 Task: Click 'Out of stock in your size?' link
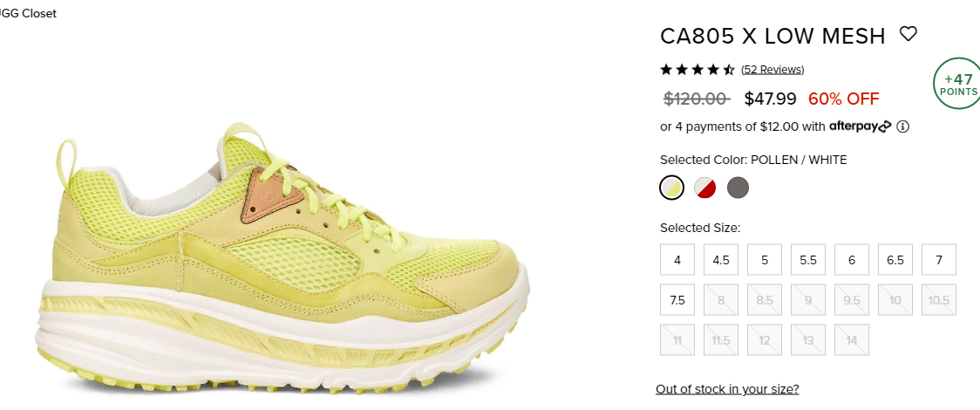click(x=727, y=389)
